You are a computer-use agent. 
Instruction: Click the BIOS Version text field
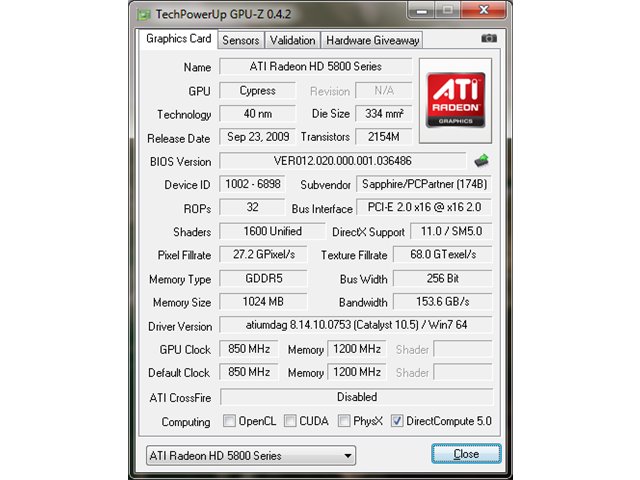[342, 161]
